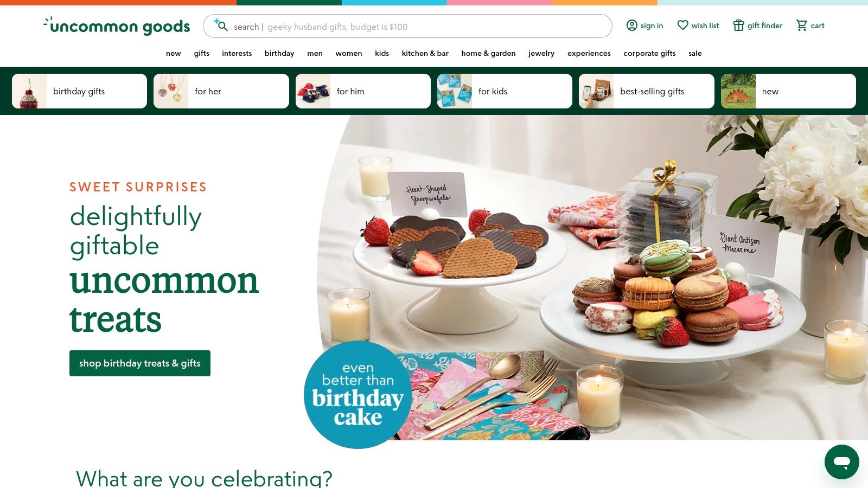Open the for him category card

point(363,91)
